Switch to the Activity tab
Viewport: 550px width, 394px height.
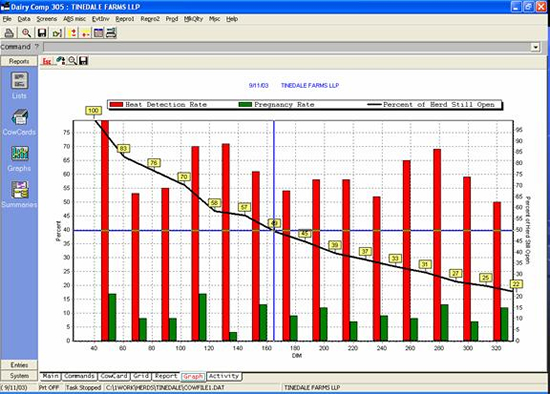click(224, 376)
